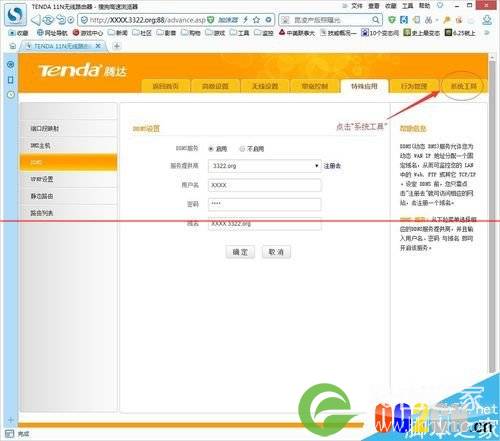Open the 帮助 menu
500x441 pixels.
pos(424,6)
